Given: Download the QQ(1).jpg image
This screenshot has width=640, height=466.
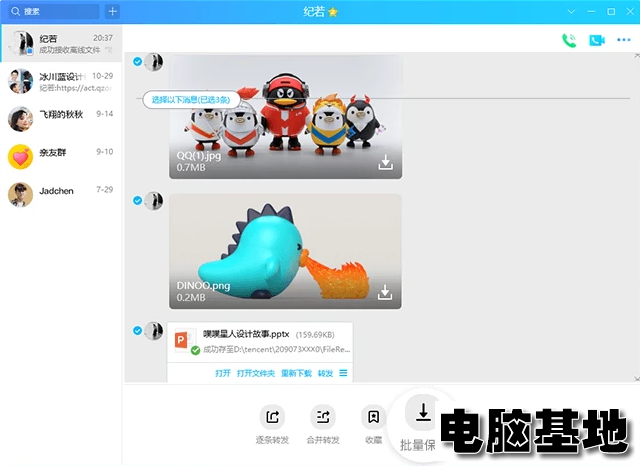Looking at the screenshot, I should pos(385,162).
